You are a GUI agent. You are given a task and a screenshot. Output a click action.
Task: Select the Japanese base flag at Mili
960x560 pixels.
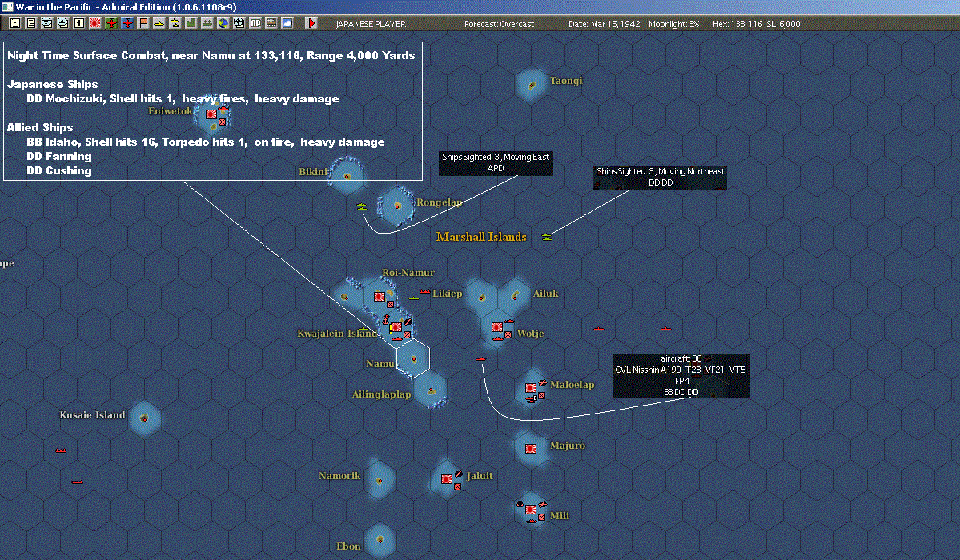tap(531, 510)
